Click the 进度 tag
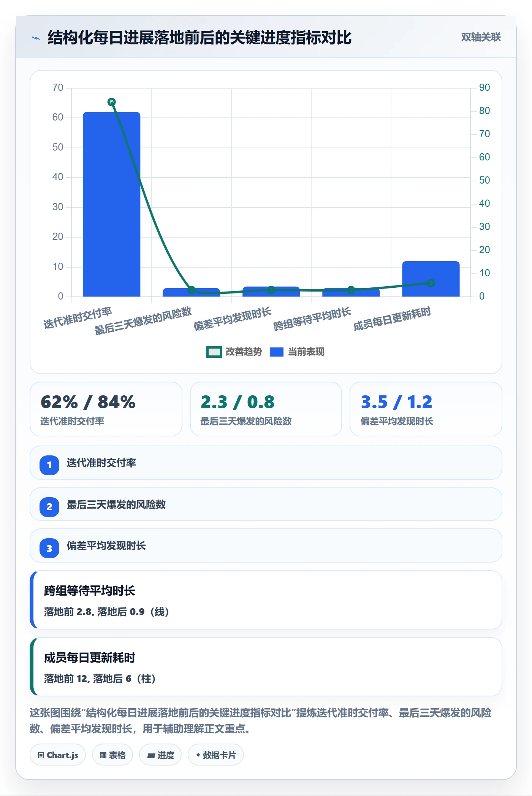The height and width of the screenshot is (796, 532). (x=160, y=755)
